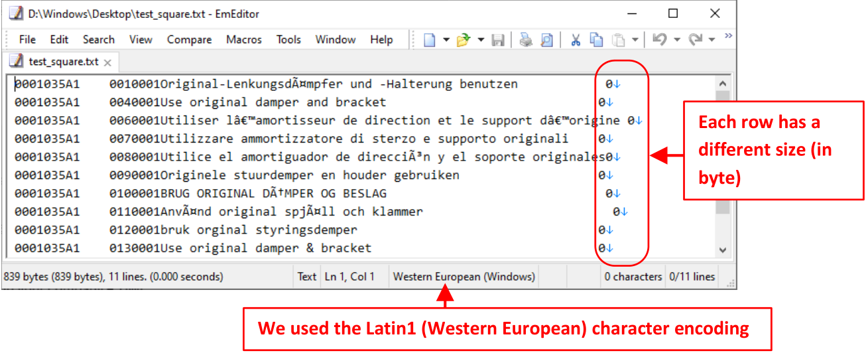Open Print Preview from the toolbar

[546, 40]
